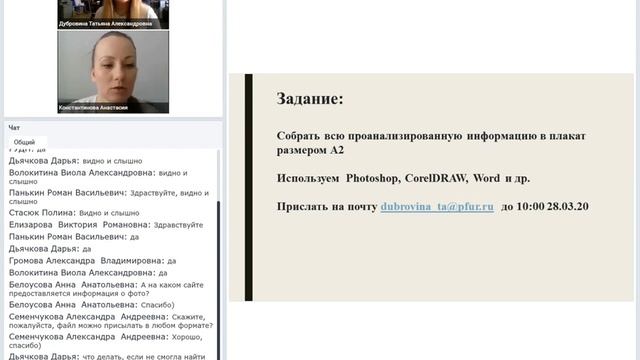Click Елизарова Виктория Романовна Здравствуйте message

106,224
